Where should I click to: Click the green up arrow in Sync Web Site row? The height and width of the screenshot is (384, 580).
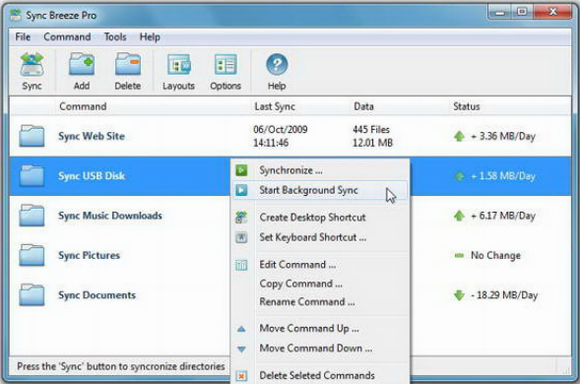(x=459, y=136)
